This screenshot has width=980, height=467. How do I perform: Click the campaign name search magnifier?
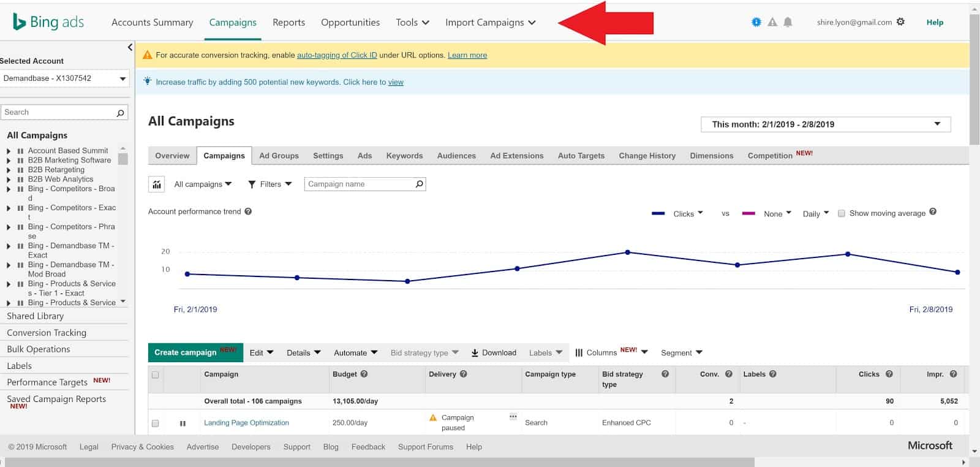click(x=419, y=184)
